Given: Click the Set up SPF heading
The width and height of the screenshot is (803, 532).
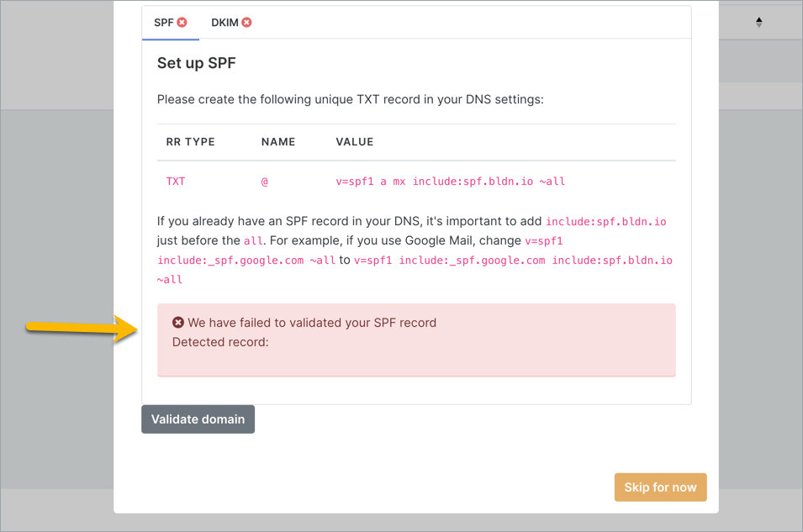Looking at the screenshot, I should pos(196,63).
